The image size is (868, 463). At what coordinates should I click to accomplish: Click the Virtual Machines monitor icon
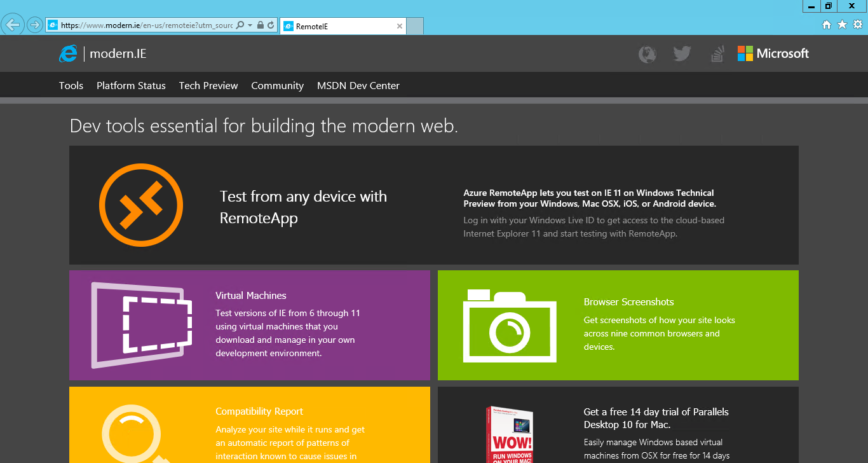coord(142,325)
